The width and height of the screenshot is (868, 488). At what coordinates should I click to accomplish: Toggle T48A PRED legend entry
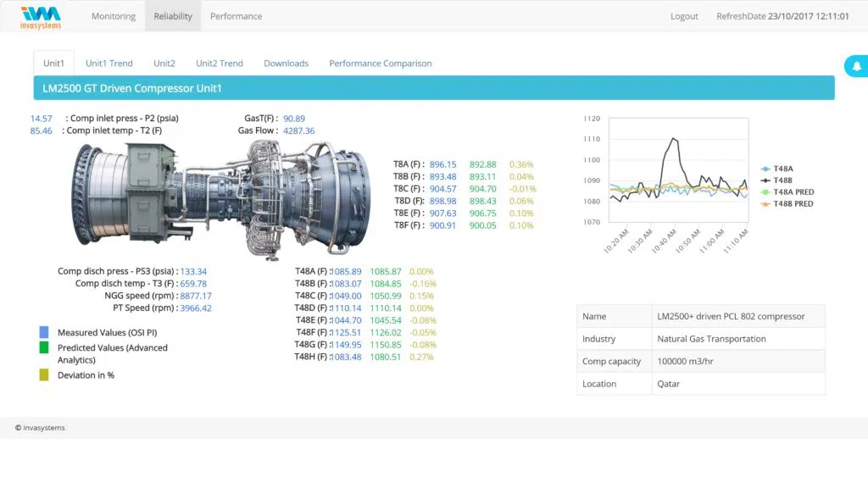pyautogui.click(x=787, y=192)
